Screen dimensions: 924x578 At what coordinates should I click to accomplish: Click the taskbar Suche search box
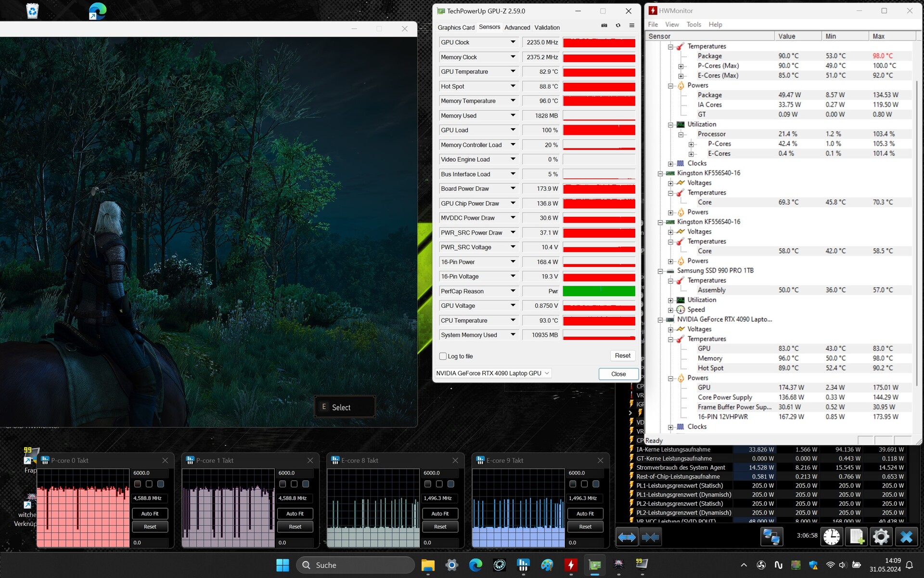pyautogui.click(x=356, y=565)
